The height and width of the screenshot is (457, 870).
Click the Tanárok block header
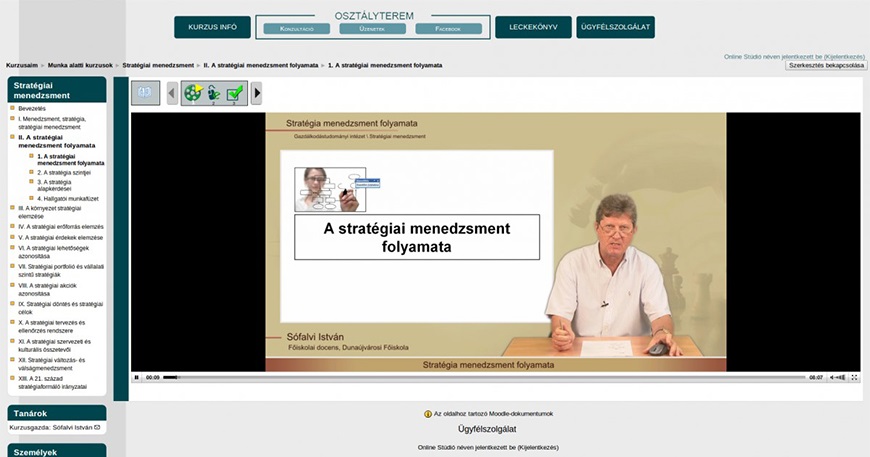(57, 413)
